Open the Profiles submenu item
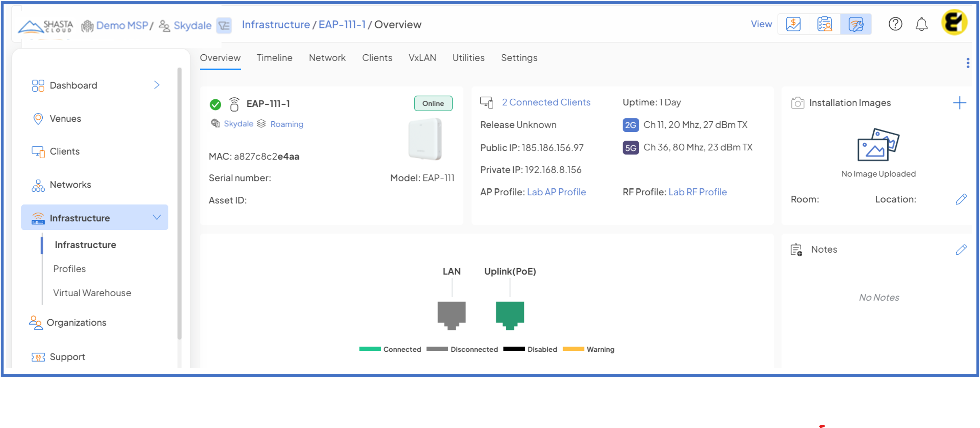The width and height of the screenshot is (980, 428). point(70,269)
